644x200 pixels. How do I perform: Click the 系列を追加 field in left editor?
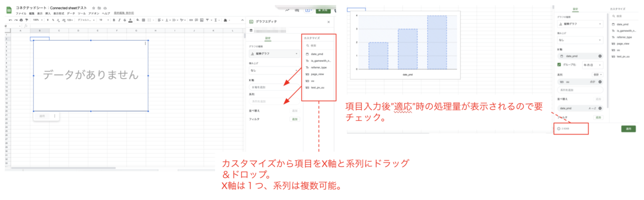tap(274, 101)
